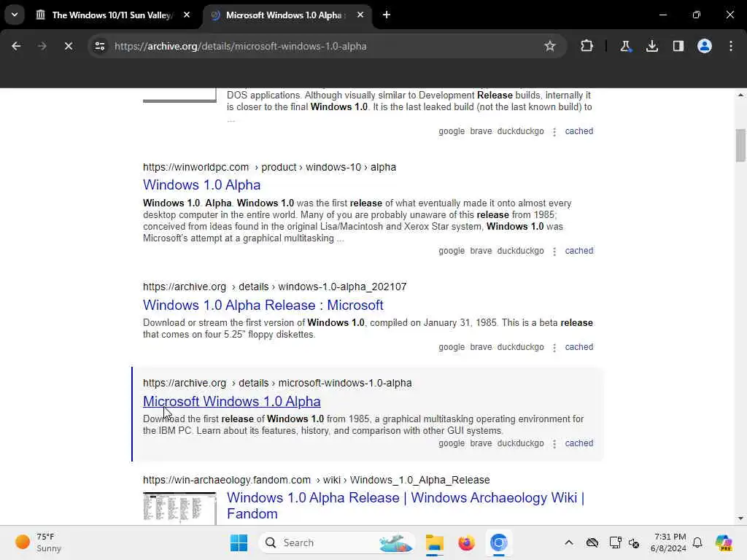Screen dimensions: 747x560
Task: Open the notifications bell icon
Action: [x=697, y=542]
